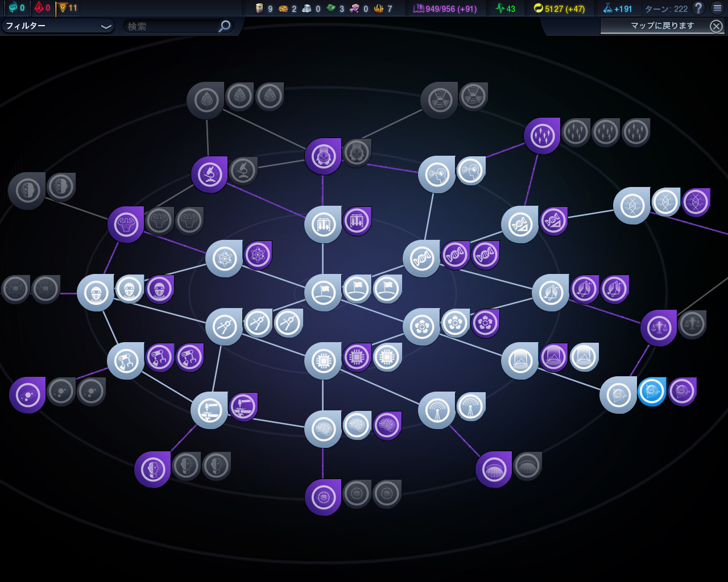Select the large robotic arm technology node
This screenshot has width=728, height=582.
pyautogui.click(x=126, y=361)
